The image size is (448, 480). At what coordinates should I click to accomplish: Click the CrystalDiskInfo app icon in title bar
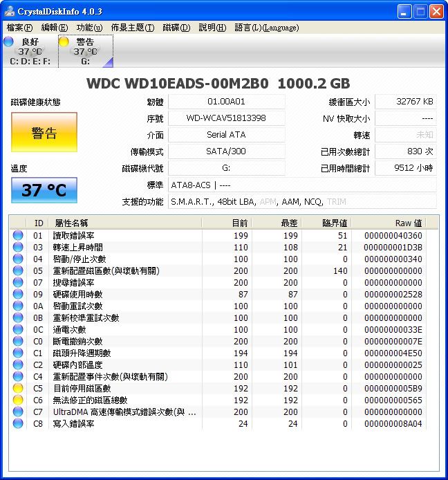[x=8, y=11]
